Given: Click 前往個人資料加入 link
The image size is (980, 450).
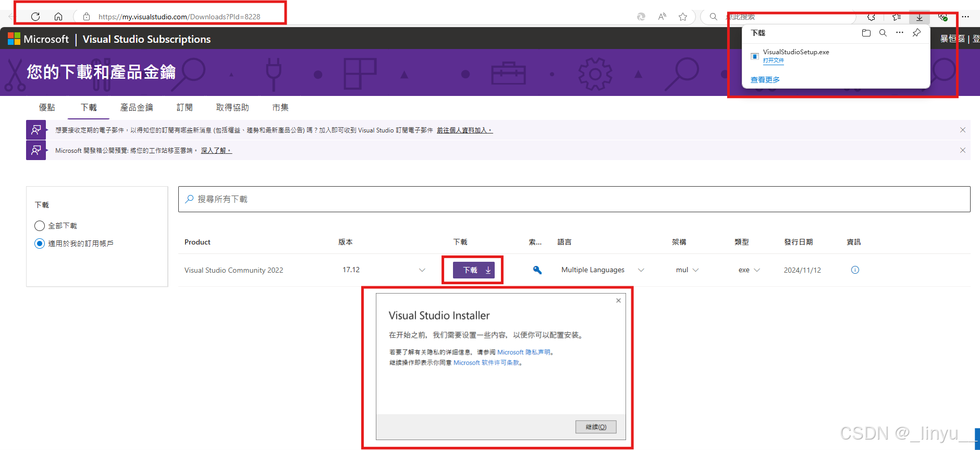Looking at the screenshot, I should pos(464,130).
